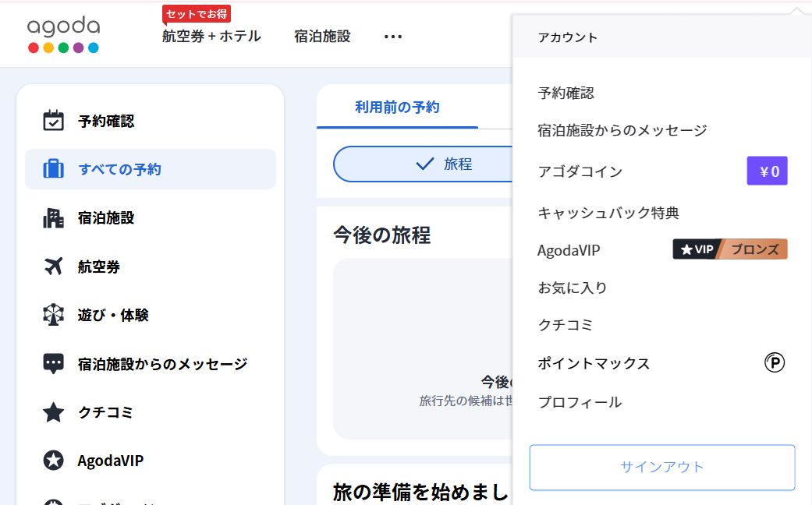Image resolution: width=812 pixels, height=505 pixels.
Task: Click the VIP ブロンズ status badge
Action: point(729,249)
